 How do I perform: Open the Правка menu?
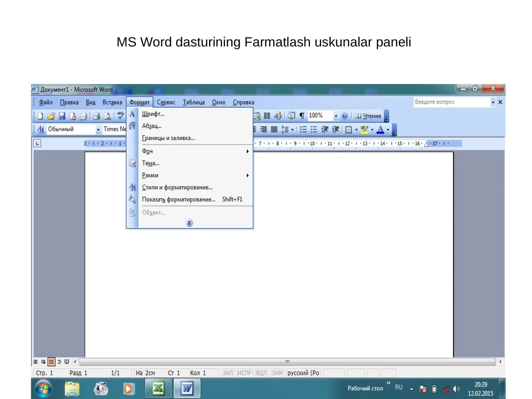[69, 102]
